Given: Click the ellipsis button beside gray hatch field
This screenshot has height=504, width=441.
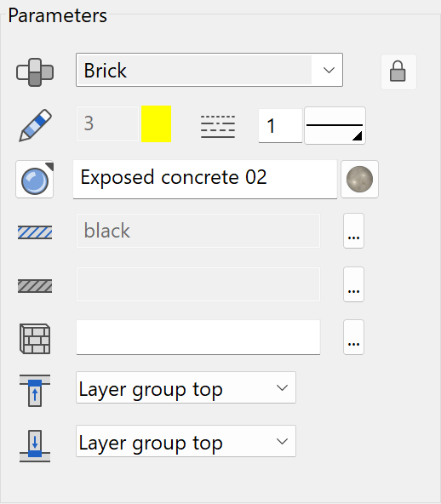Looking at the screenshot, I should click(x=353, y=284).
